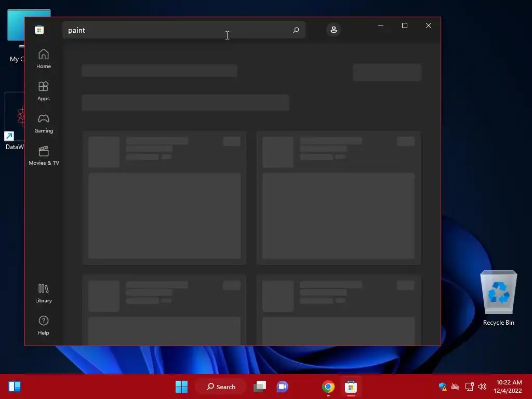Open the clock and date 10:22 AM

coord(508,387)
